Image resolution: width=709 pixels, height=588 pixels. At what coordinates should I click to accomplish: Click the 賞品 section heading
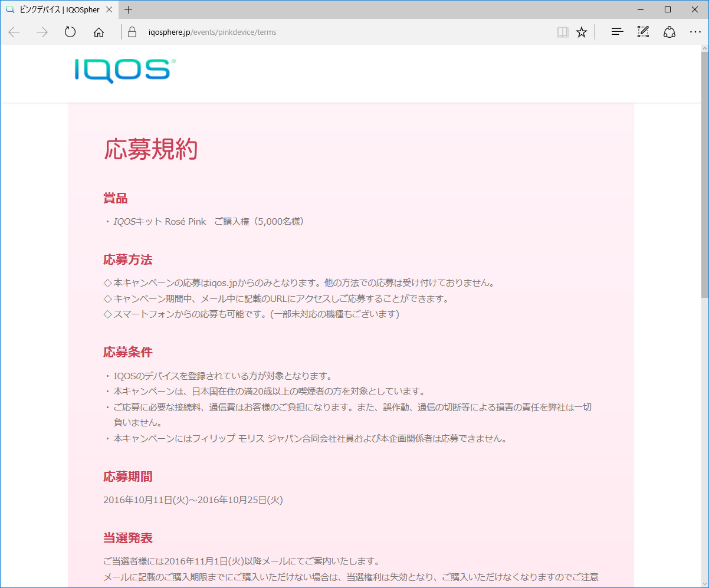116,198
